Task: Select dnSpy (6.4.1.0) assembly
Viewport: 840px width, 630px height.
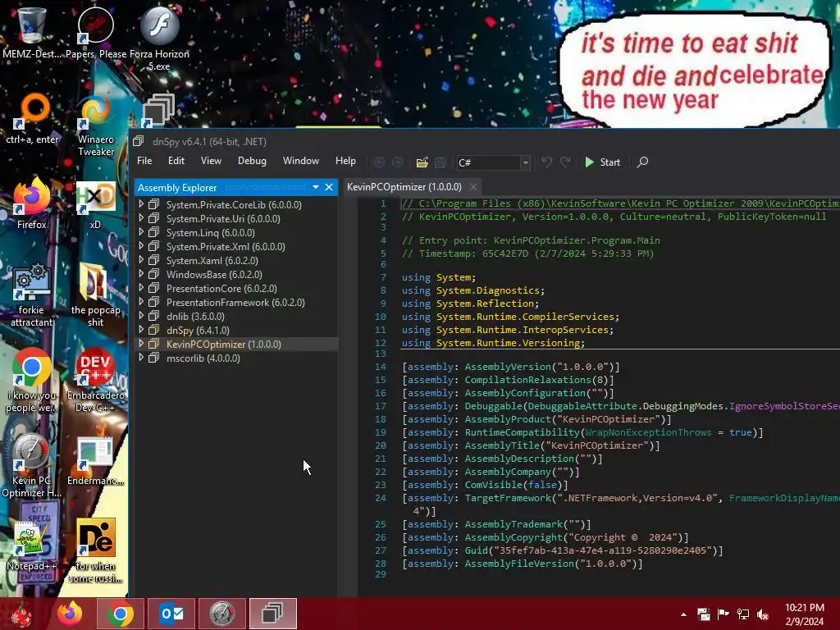Action: [198, 331]
